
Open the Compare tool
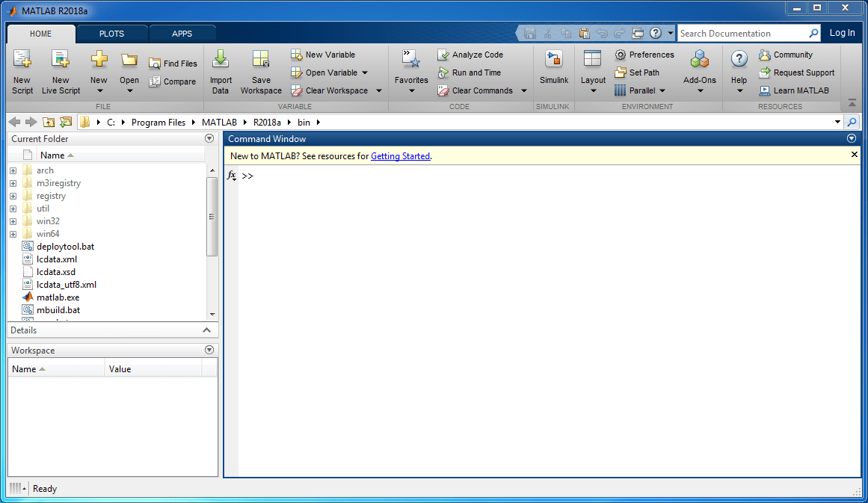pos(173,81)
